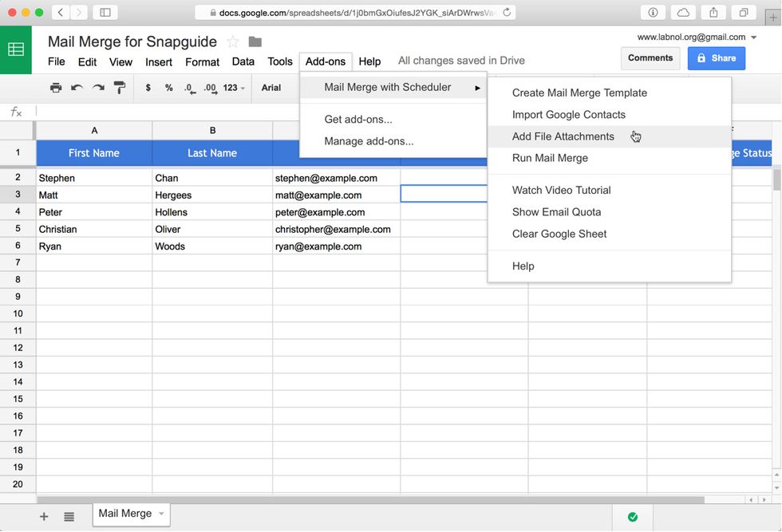This screenshot has width=782, height=532.
Task: Redo the last action
Action: coord(99,88)
